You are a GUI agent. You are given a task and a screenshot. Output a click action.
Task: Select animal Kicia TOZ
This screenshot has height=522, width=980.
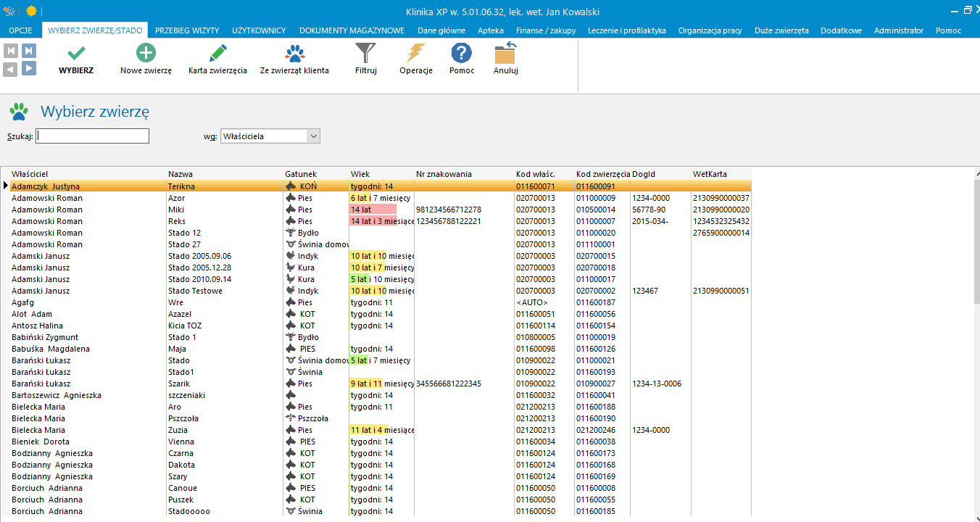tap(381, 326)
